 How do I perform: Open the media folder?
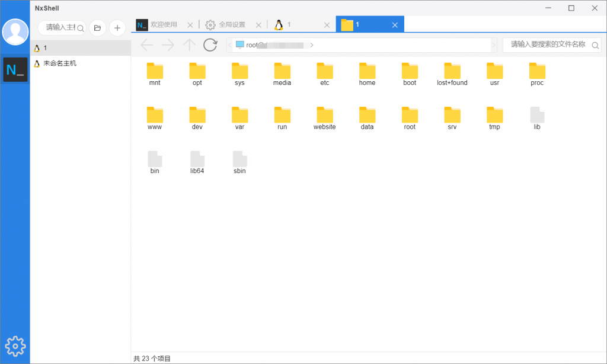point(282,74)
